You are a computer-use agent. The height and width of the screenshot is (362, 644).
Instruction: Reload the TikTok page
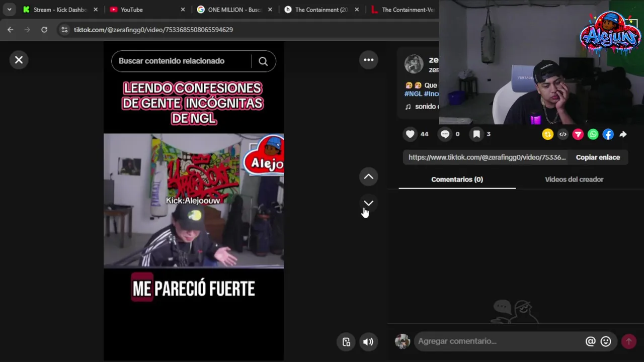[x=44, y=30]
